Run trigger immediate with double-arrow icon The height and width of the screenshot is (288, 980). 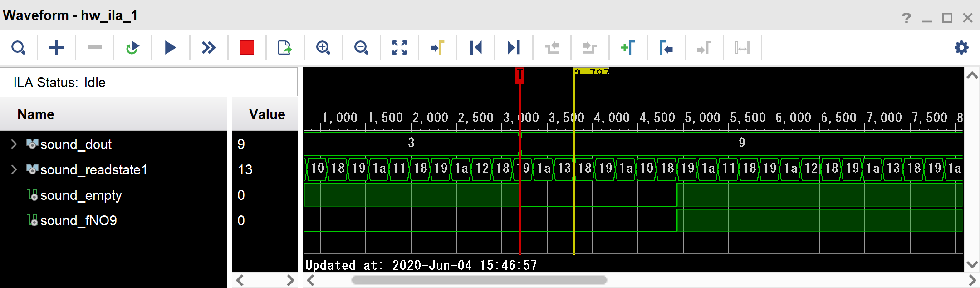pyautogui.click(x=209, y=47)
